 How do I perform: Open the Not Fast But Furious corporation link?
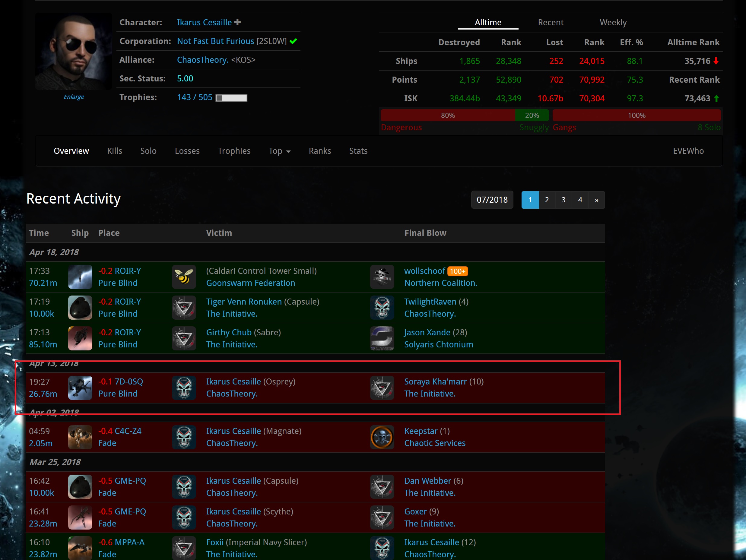(x=215, y=41)
